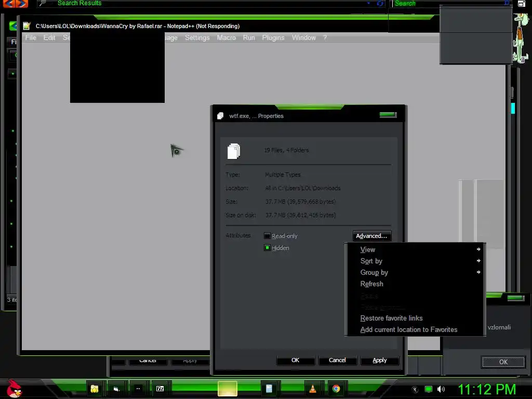Click the Notepad++ title bar icon
Viewport: 532px width, 399px height.
tap(26, 26)
